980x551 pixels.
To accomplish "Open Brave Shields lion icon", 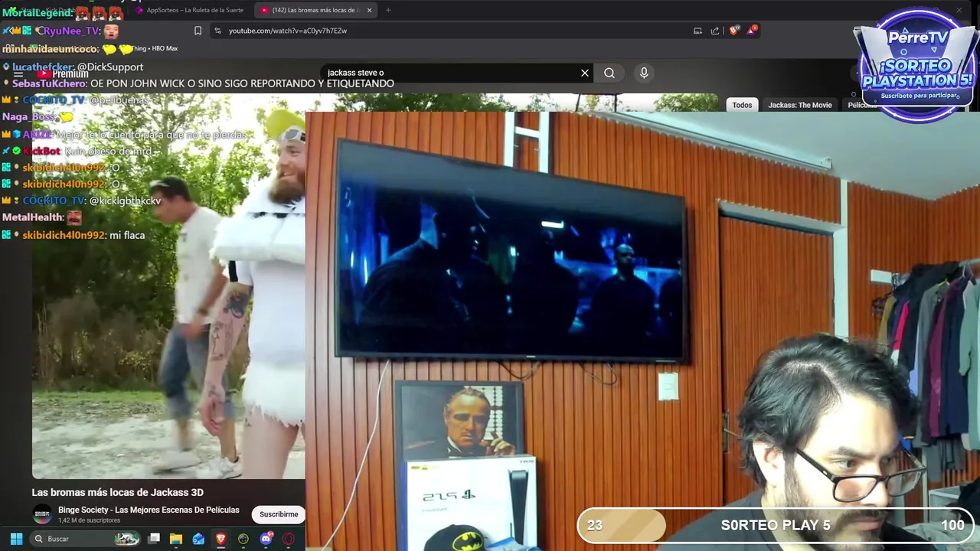I will [x=734, y=31].
